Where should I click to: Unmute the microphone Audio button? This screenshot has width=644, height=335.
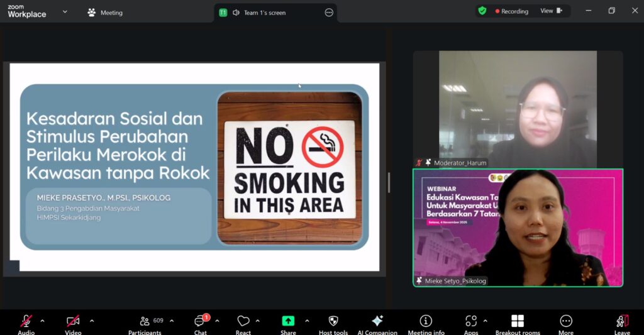[x=26, y=322]
